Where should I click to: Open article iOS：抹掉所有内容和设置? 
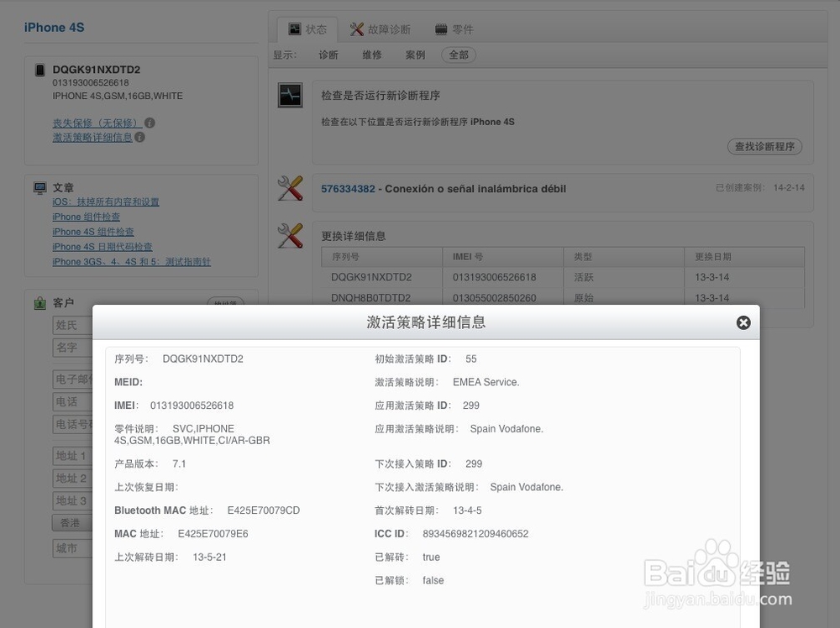106,201
